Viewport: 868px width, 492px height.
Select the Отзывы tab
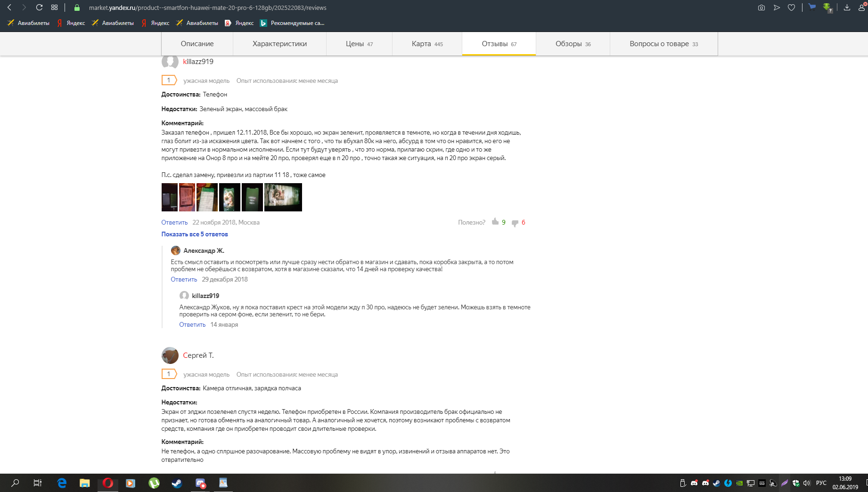pyautogui.click(x=499, y=44)
